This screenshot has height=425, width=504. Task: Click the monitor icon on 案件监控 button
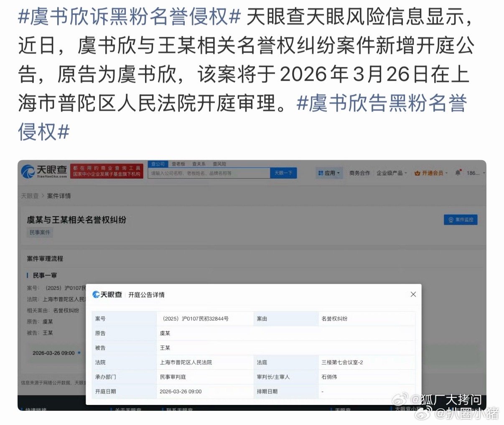[451, 219]
